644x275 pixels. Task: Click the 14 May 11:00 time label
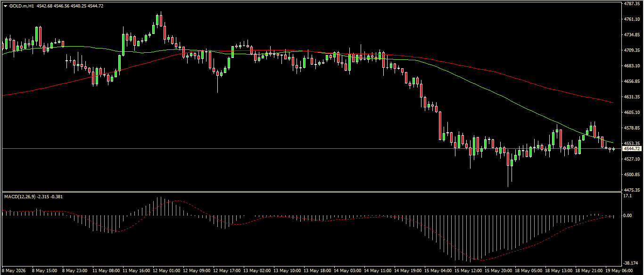click(378, 271)
